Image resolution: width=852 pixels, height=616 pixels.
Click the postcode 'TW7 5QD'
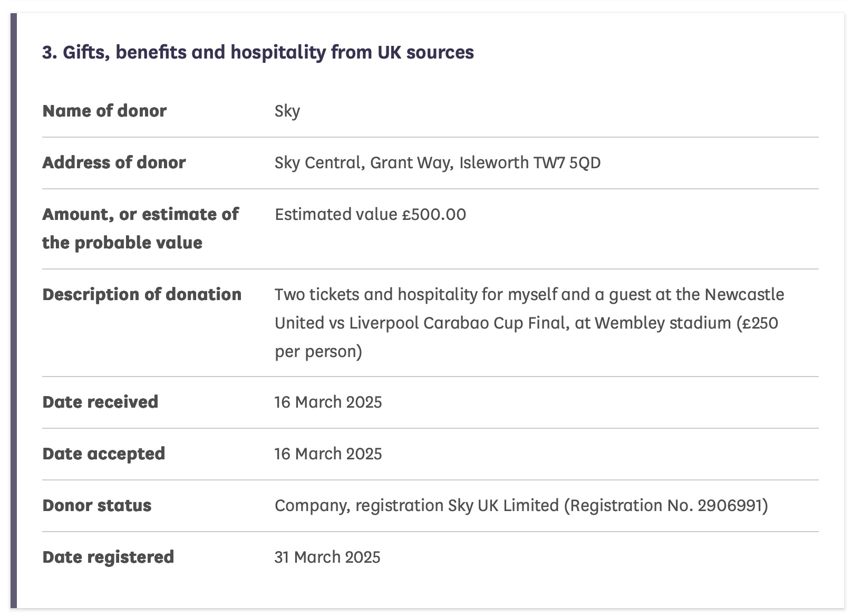[x=567, y=162]
